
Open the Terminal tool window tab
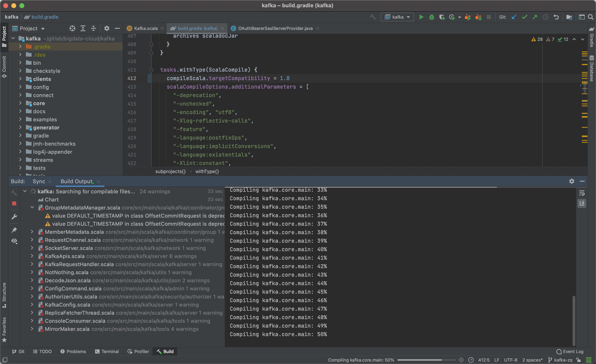(x=107, y=351)
